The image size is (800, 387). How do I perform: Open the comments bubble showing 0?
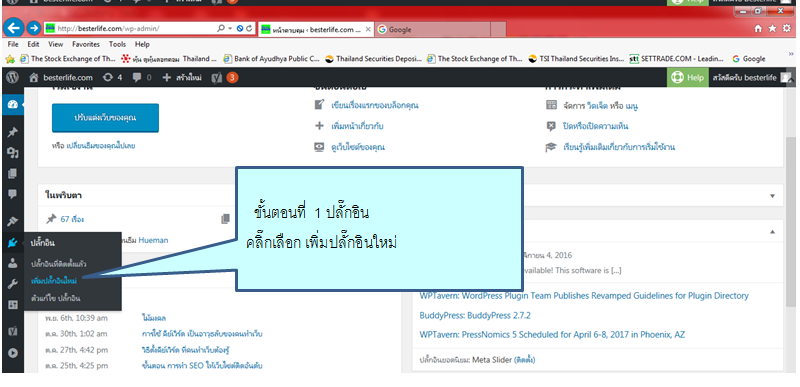click(x=141, y=78)
